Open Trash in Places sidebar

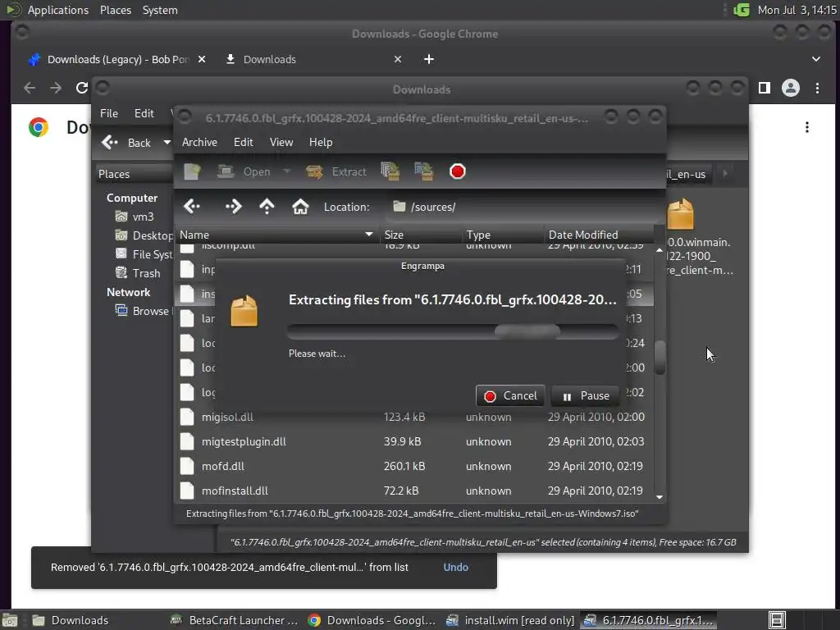(138, 273)
